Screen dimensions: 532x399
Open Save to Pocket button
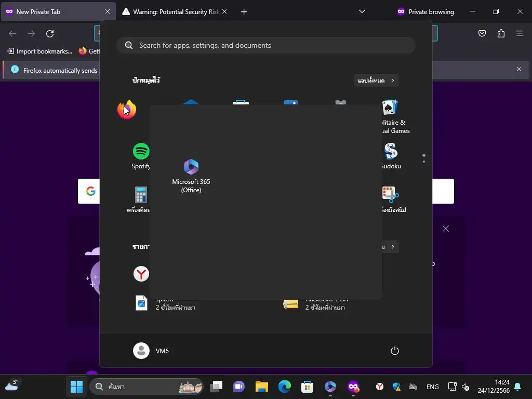482,33
